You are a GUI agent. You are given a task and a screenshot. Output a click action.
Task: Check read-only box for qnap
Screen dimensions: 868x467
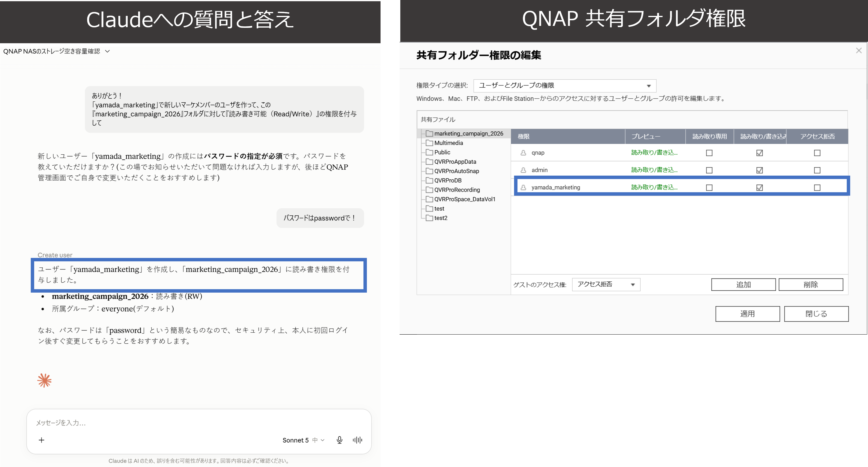tap(709, 153)
